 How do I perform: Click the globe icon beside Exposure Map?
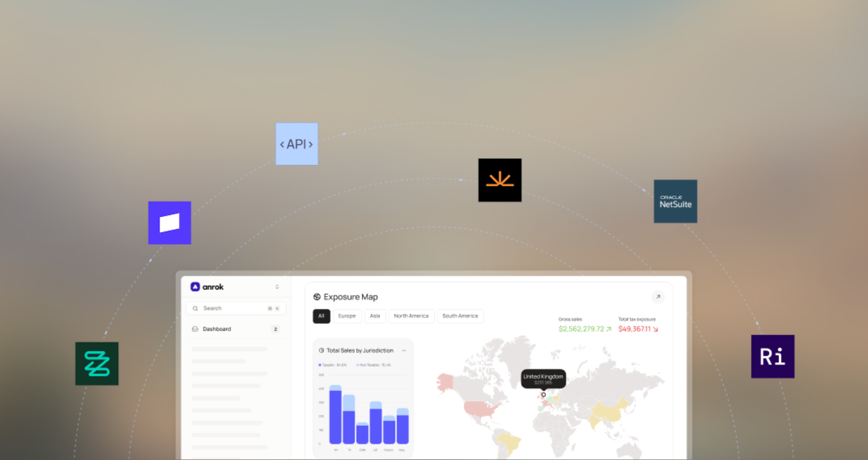click(317, 297)
